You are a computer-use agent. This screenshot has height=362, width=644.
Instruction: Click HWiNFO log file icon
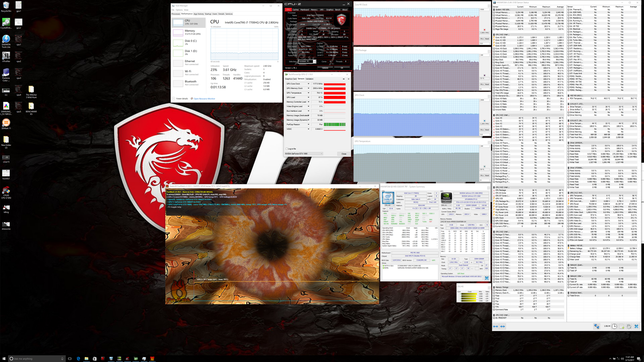tap(622, 326)
